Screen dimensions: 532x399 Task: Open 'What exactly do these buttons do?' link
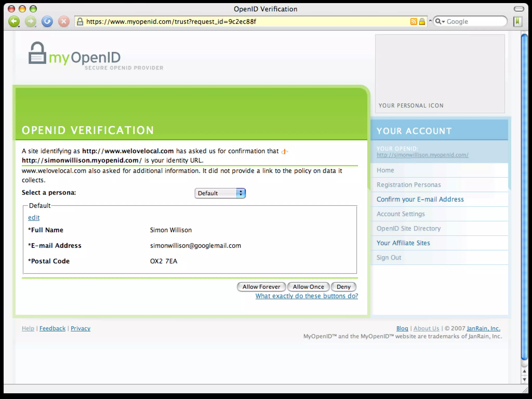click(307, 296)
